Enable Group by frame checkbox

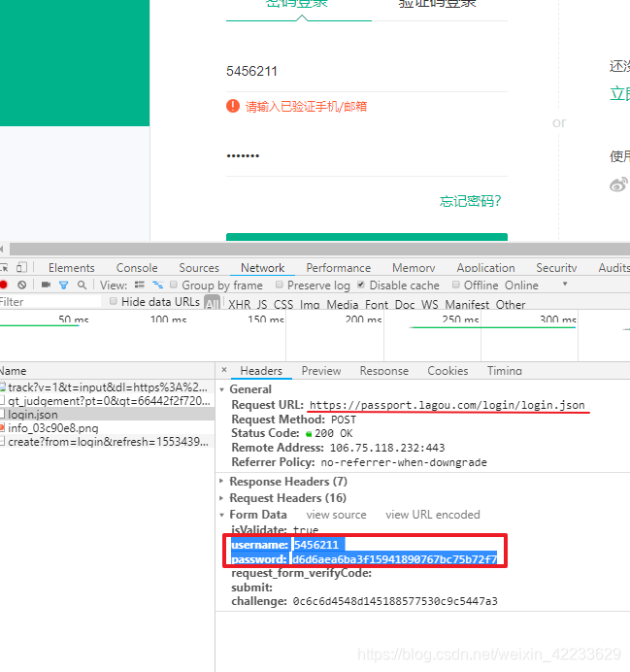(x=174, y=285)
